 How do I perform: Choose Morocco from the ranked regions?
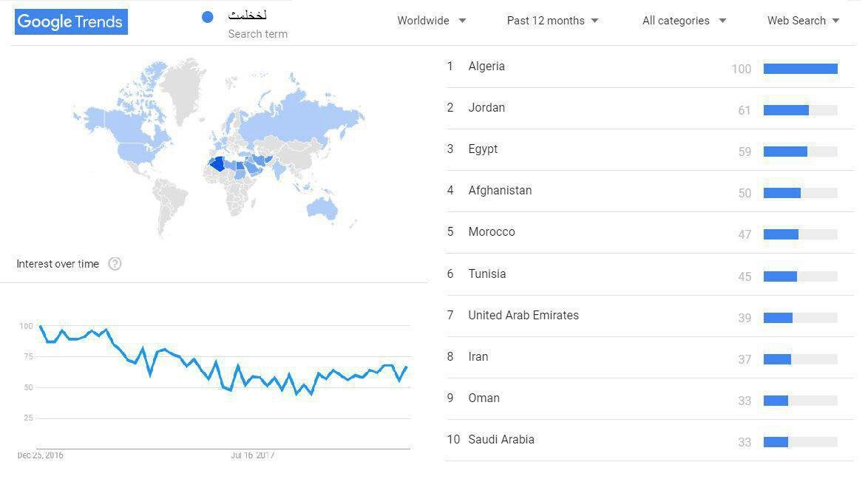point(492,232)
